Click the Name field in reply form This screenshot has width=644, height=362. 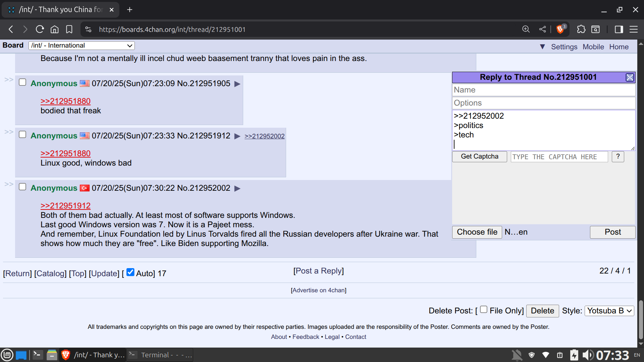coord(544,90)
